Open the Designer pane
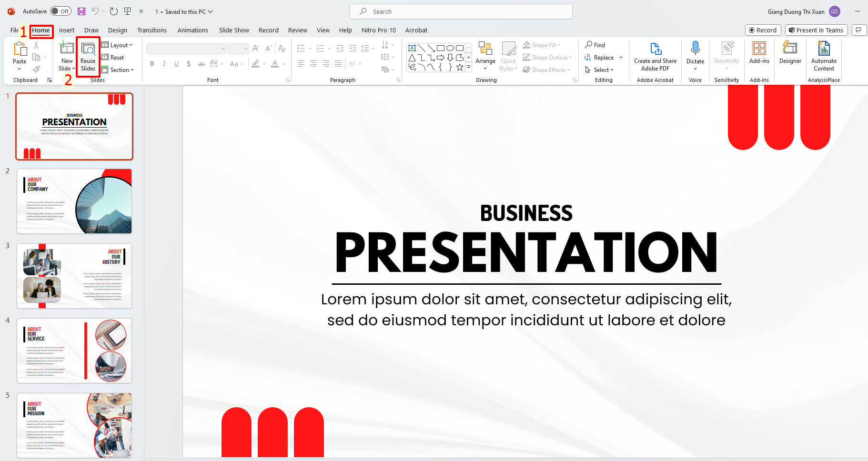Viewport: 868px width, 461px height. (x=790, y=52)
